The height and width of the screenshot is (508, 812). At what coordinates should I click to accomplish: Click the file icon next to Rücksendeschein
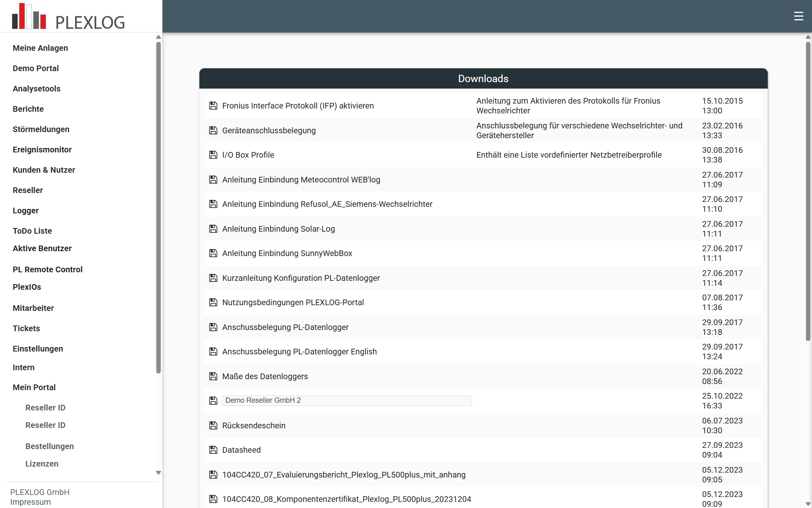(x=213, y=426)
